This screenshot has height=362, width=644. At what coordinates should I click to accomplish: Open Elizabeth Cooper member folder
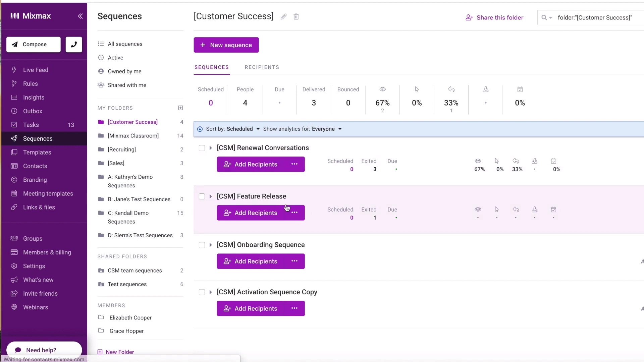[130, 317]
